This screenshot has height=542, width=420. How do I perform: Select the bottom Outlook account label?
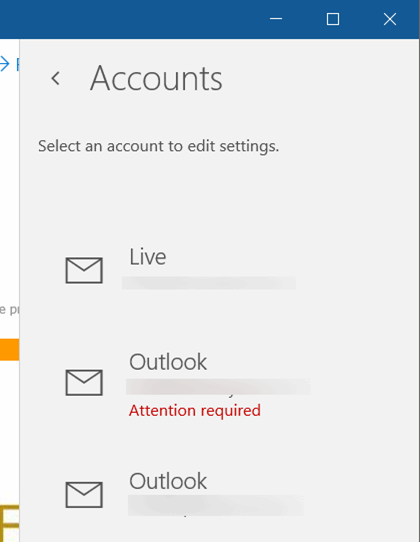point(168,481)
